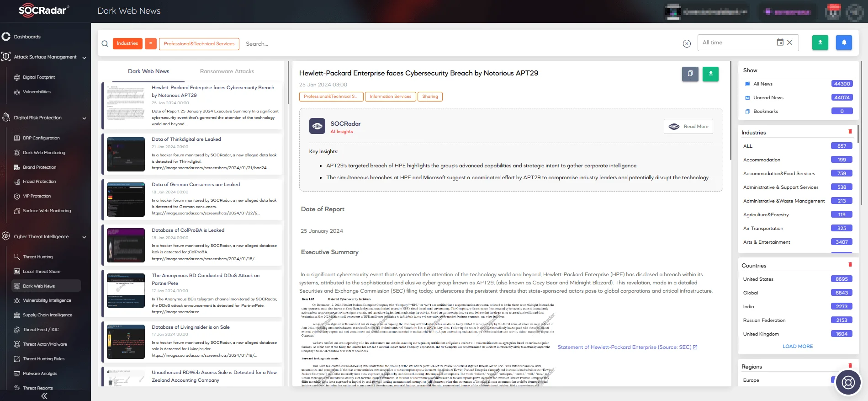Viewport: 868px width, 401px height.
Task: Click the Digital Risk Protection icon
Action: (6, 118)
